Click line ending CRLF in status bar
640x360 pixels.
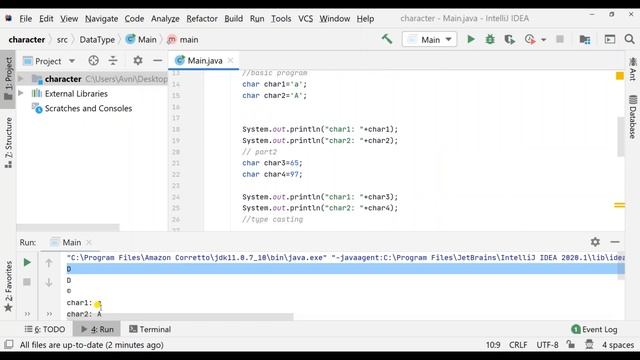pos(518,344)
